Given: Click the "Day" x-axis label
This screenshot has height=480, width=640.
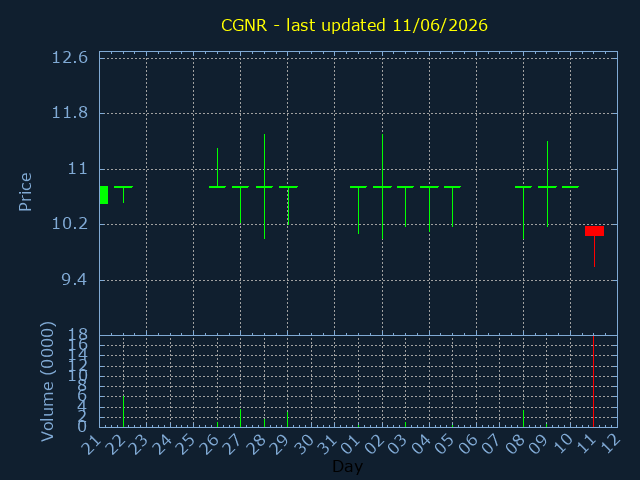Looking at the screenshot, I should 347,466.
